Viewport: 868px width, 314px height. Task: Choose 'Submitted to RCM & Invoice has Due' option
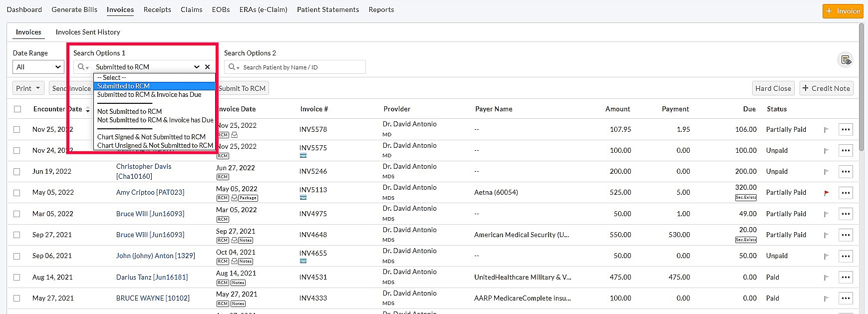pos(154,94)
